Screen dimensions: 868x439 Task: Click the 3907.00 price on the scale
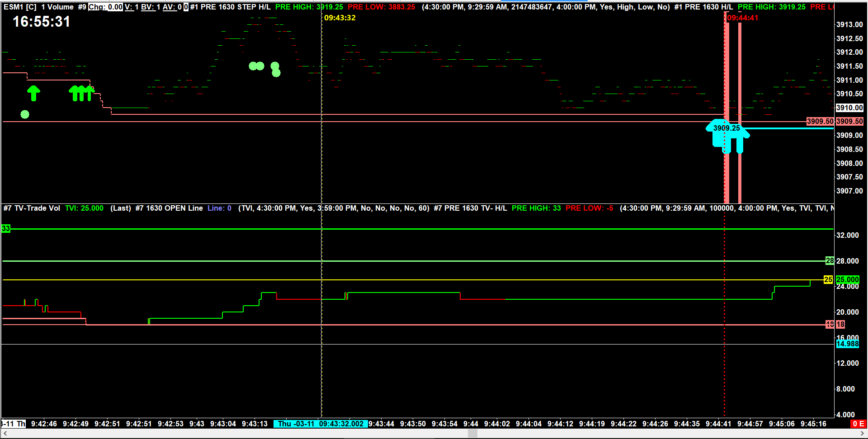[x=849, y=191]
